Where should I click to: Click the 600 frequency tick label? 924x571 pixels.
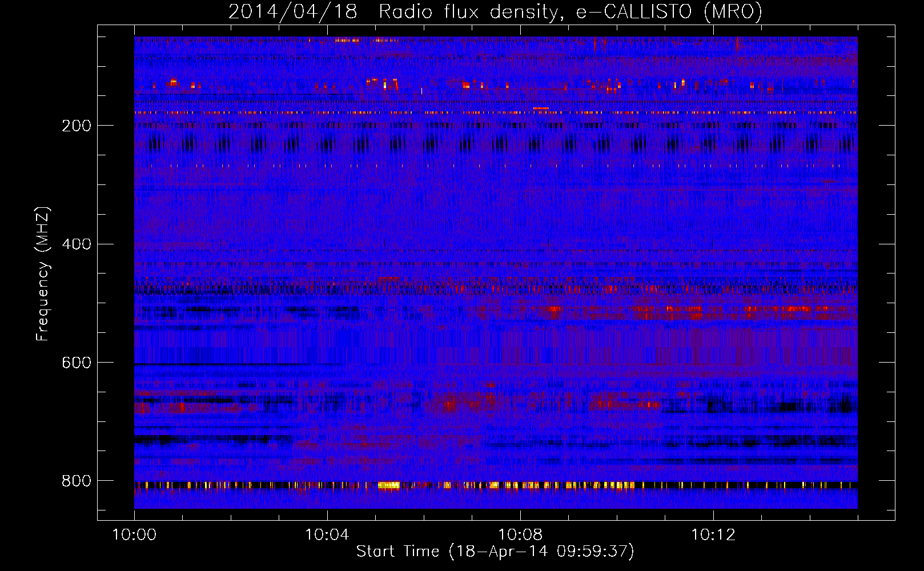pos(77,363)
